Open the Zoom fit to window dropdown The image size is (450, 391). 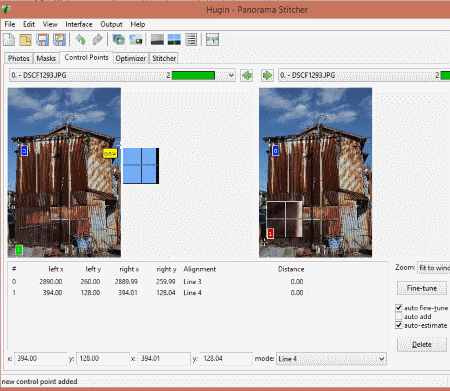click(434, 268)
